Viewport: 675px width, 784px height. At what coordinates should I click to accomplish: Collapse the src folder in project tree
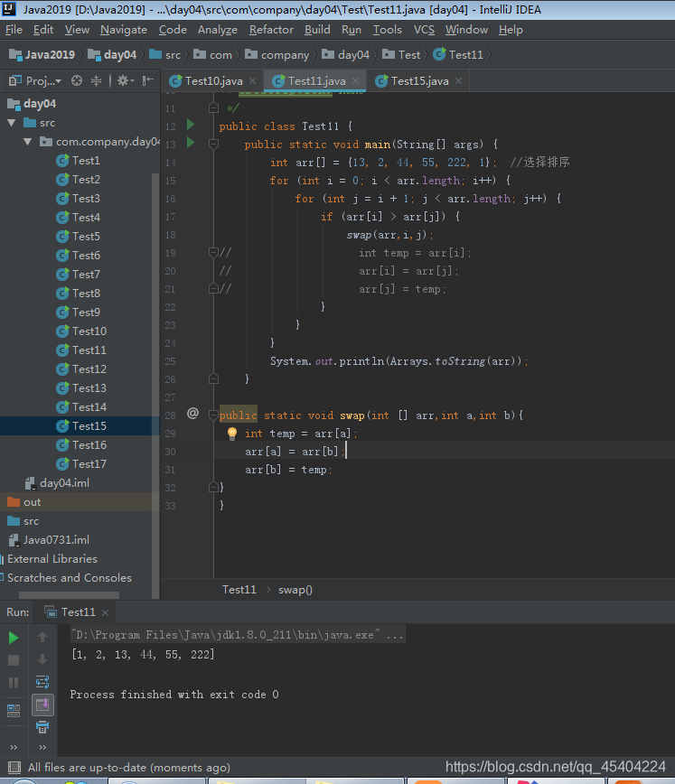[12, 123]
